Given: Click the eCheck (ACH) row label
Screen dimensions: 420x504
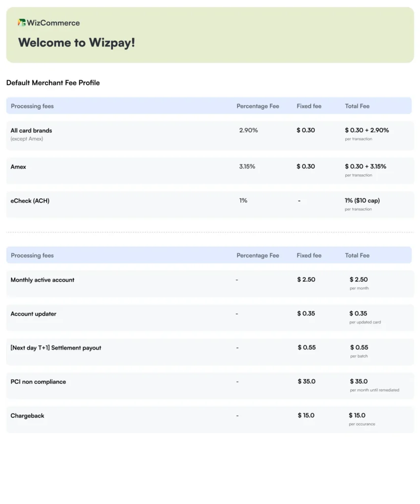Looking at the screenshot, I should pyautogui.click(x=30, y=201).
